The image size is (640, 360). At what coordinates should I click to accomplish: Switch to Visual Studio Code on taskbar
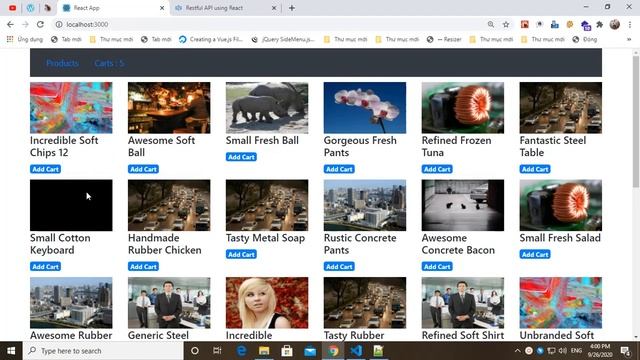click(x=356, y=351)
